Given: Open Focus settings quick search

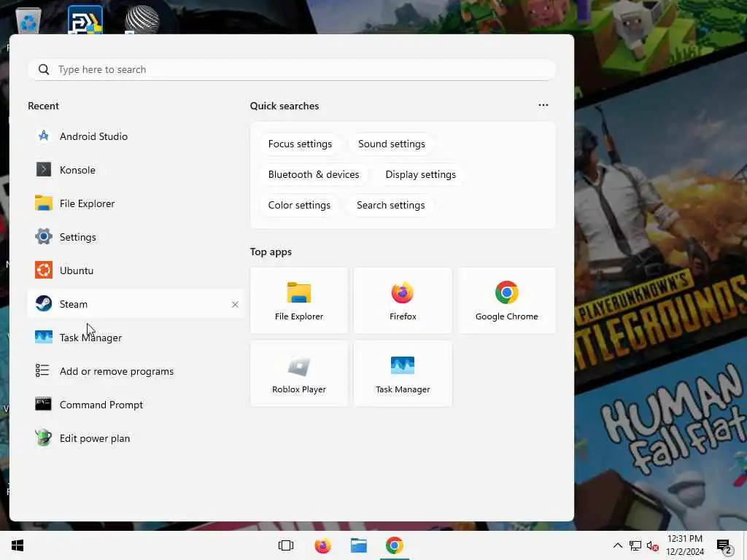Looking at the screenshot, I should tap(300, 144).
